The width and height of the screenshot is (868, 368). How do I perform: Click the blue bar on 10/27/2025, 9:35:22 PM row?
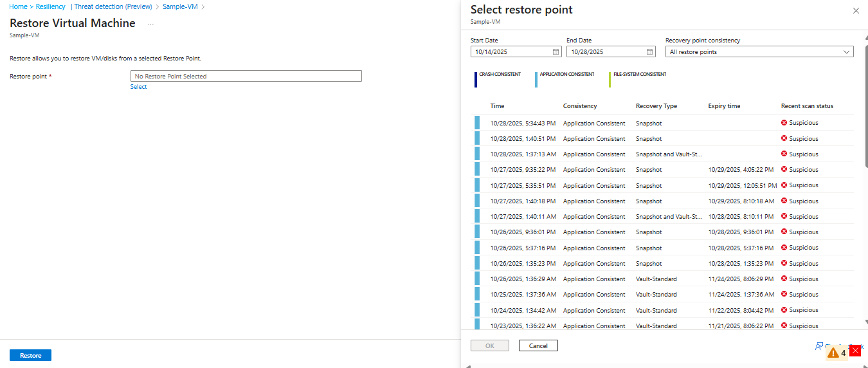[x=477, y=170]
